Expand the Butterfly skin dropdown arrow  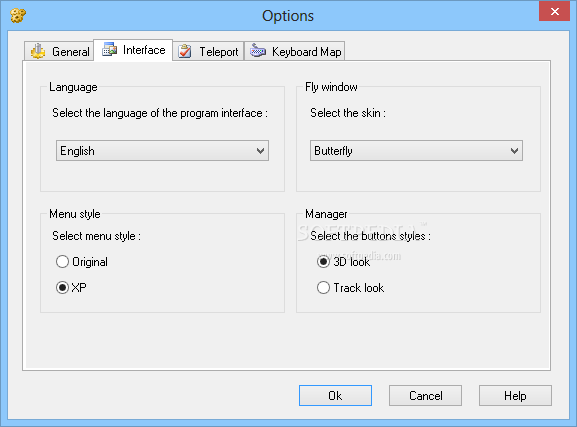pyautogui.click(x=514, y=151)
